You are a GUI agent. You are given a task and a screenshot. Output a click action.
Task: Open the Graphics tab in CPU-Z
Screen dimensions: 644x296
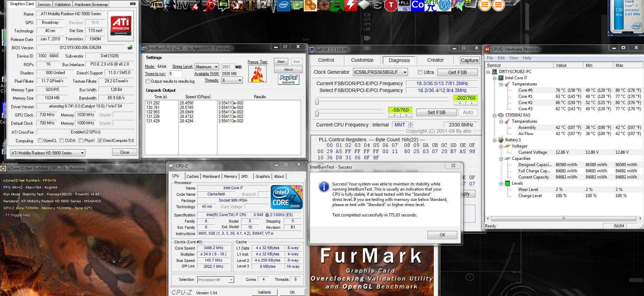[262, 176]
